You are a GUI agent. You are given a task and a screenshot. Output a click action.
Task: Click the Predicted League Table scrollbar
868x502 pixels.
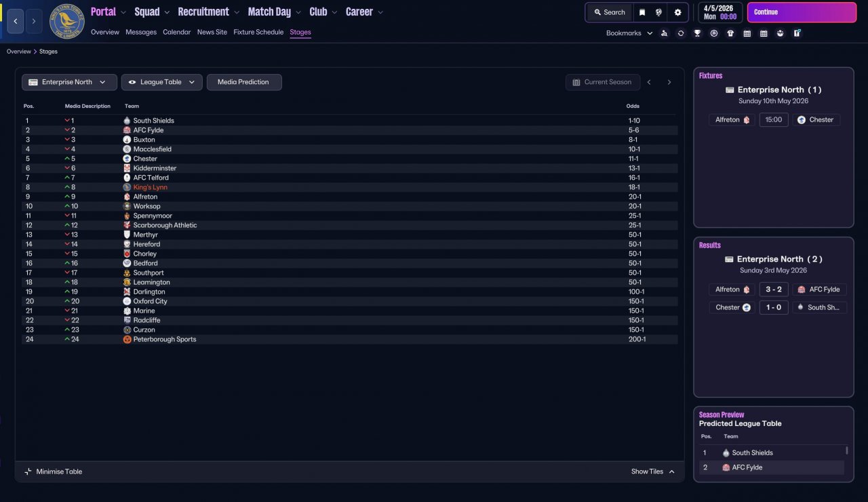(847, 450)
